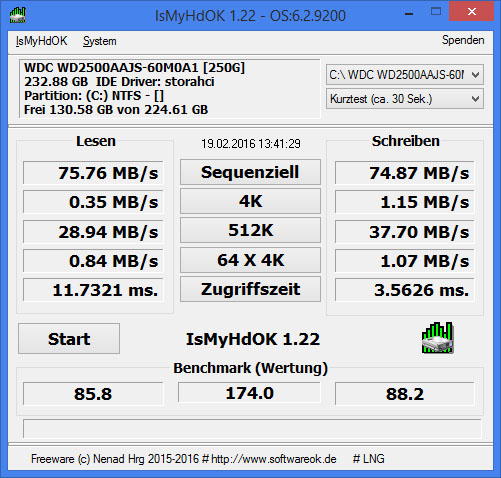Image resolution: width=501 pixels, height=478 pixels.
Task: Select the 75.76 MB/s sequential read field
Action: [93, 173]
